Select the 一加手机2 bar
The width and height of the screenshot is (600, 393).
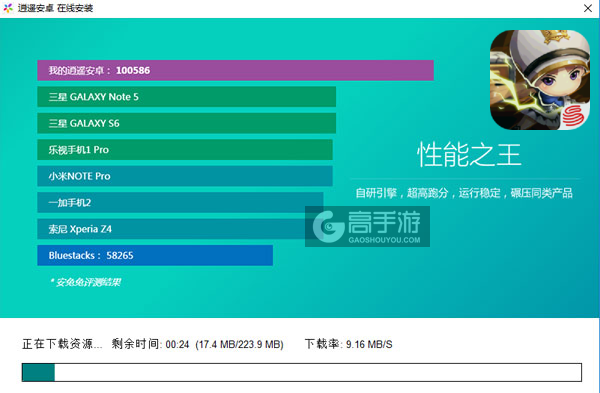pyautogui.click(x=180, y=202)
